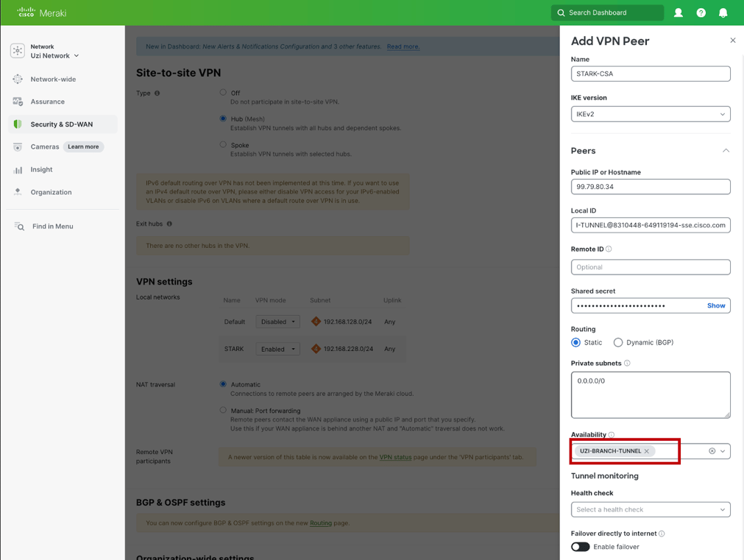744x560 pixels.
Task: Click the Assurance sidebar icon
Action: [x=18, y=102]
